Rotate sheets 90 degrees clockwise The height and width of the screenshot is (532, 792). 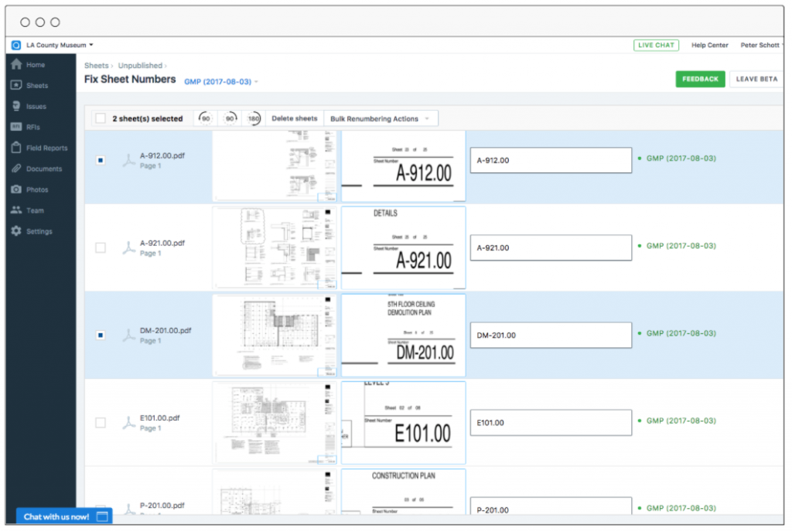point(230,118)
